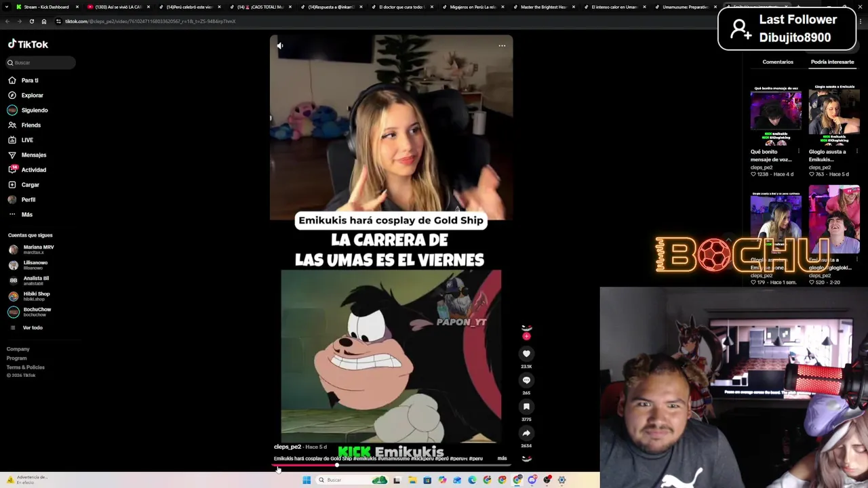Screen dimensions: 868x488
Task: Expand the Más sidebar menu
Action: (x=20, y=214)
